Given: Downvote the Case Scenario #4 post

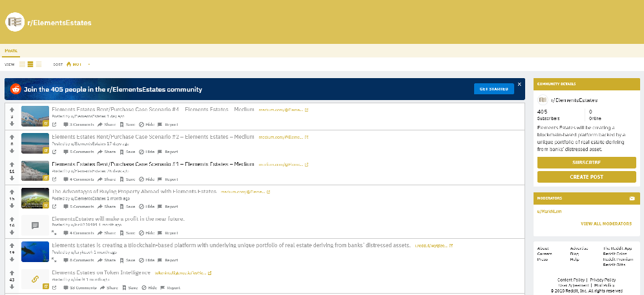Looking at the screenshot, I should coord(12,123).
